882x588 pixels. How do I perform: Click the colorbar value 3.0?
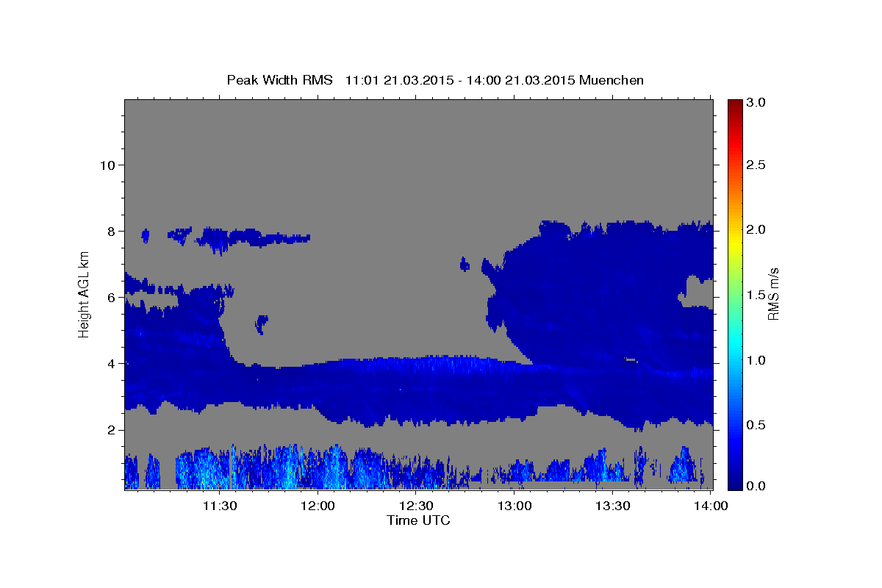[757, 102]
